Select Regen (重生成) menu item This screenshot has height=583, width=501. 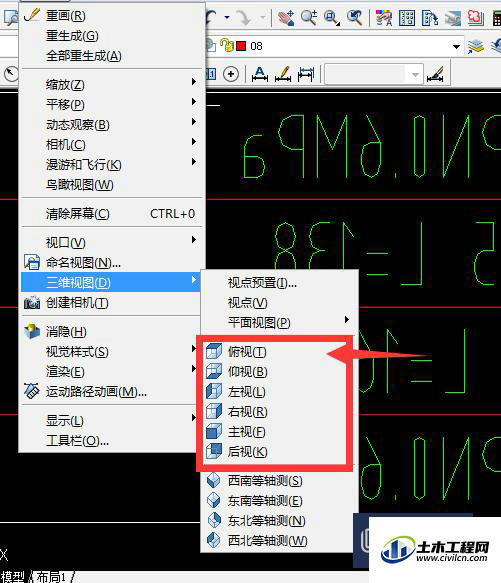(112, 36)
